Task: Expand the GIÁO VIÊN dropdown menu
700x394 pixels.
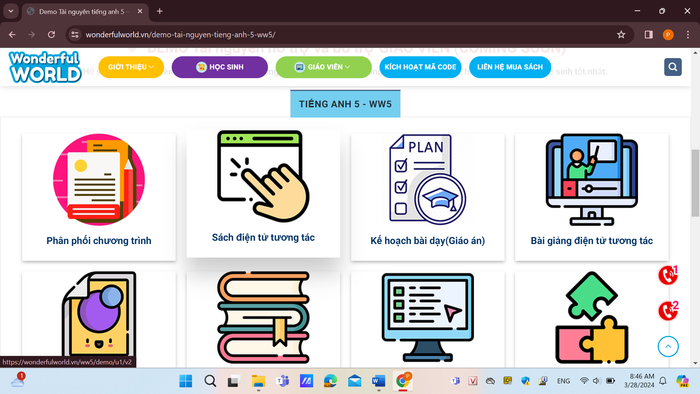Action: [x=323, y=67]
